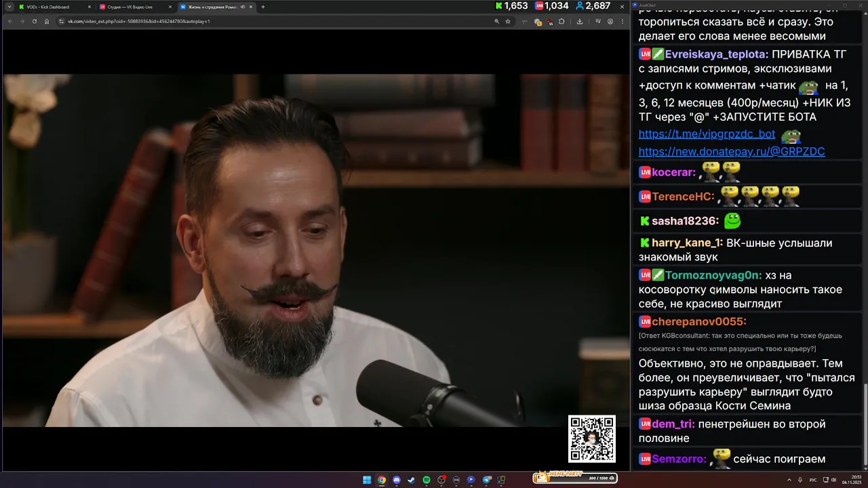Viewport: 868px width, 488px height.
Task: Click username Evreiskaya_teplota in chat
Action: pyautogui.click(x=716, y=55)
